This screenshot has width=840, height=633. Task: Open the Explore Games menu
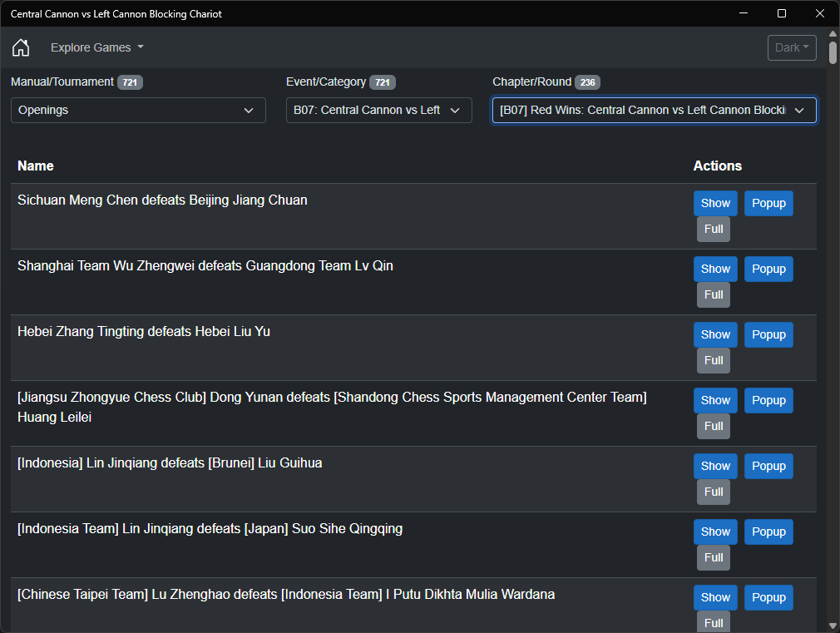coord(96,47)
